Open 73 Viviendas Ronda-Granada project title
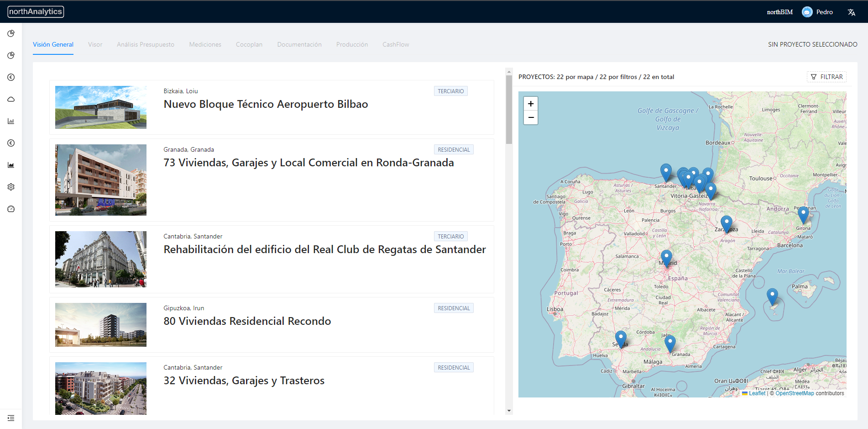 309,163
